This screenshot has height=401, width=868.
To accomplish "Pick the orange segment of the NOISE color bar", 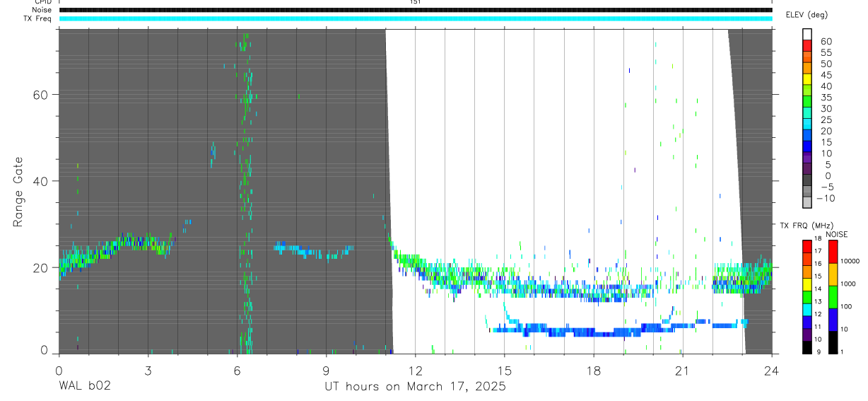I will point(833,274).
